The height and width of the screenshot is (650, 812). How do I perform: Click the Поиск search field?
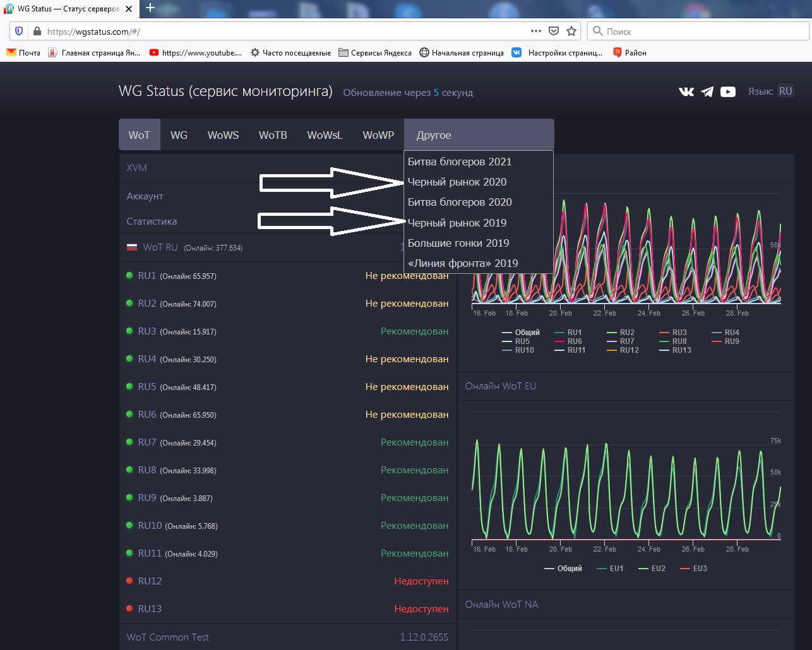pyautogui.click(x=698, y=31)
